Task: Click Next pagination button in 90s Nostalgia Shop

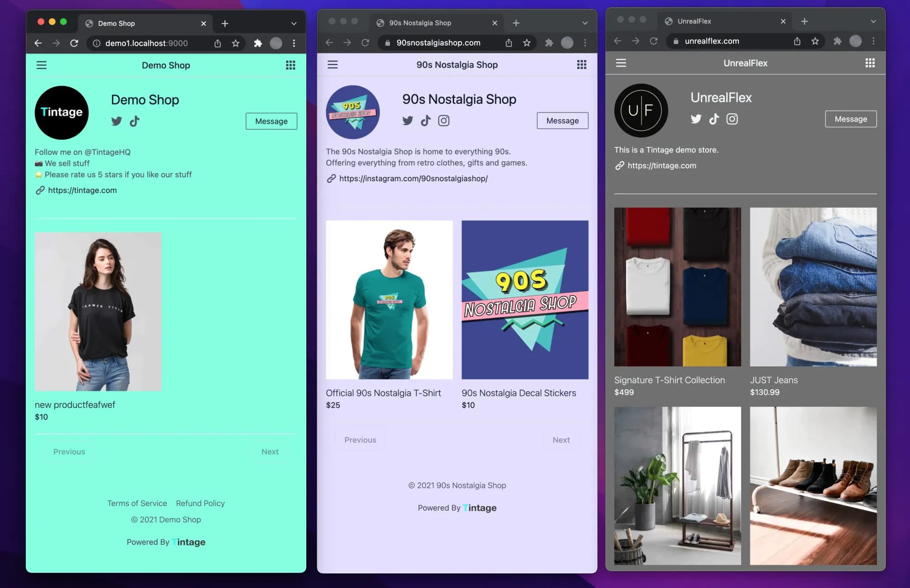Action: pyautogui.click(x=561, y=440)
